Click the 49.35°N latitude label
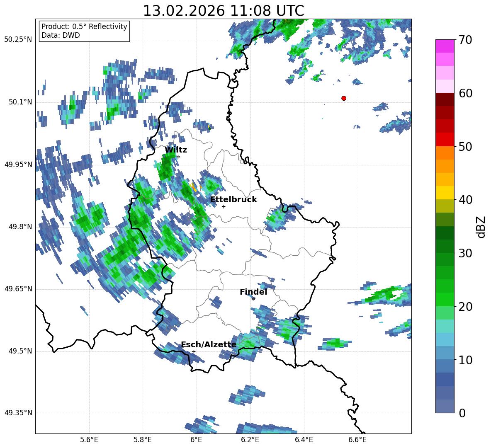The width and height of the screenshot is (491, 448). pos(18,413)
